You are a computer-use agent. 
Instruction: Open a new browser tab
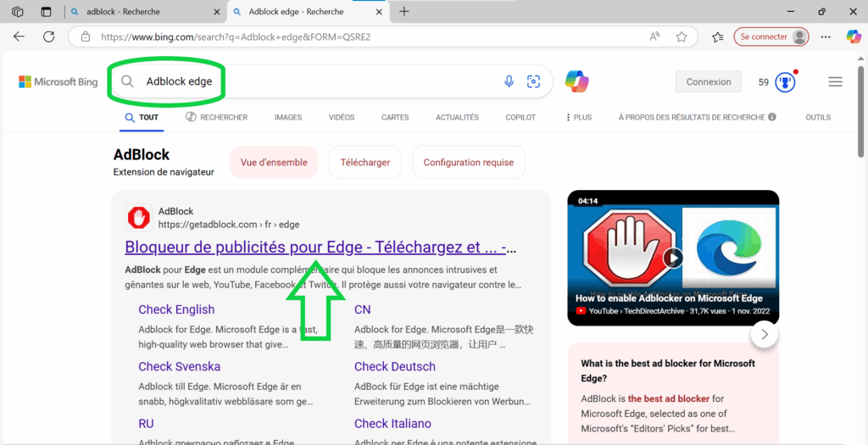pyautogui.click(x=404, y=11)
